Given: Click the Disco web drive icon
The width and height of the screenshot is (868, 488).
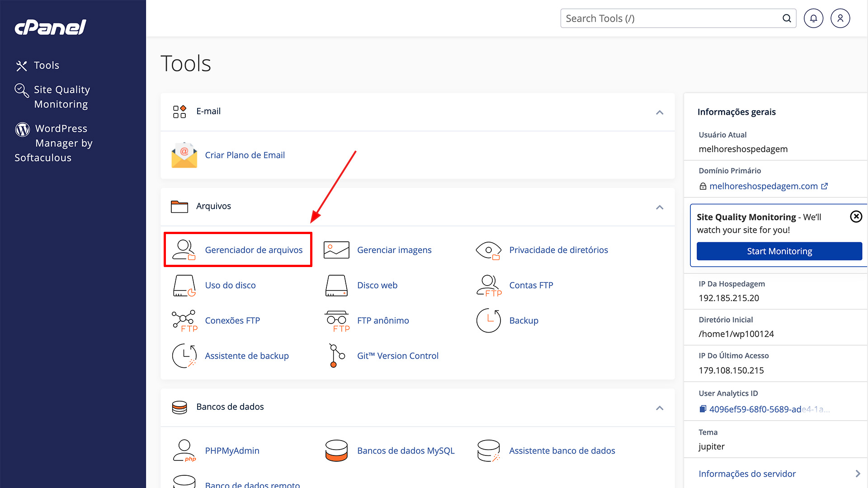Looking at the screenshot, I should (336, 286).
